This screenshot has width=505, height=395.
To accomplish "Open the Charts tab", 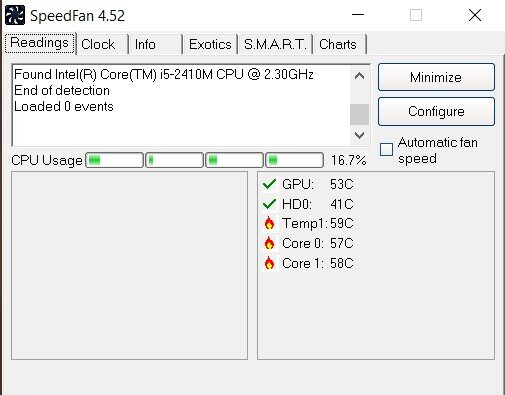I will pos(340,44).
